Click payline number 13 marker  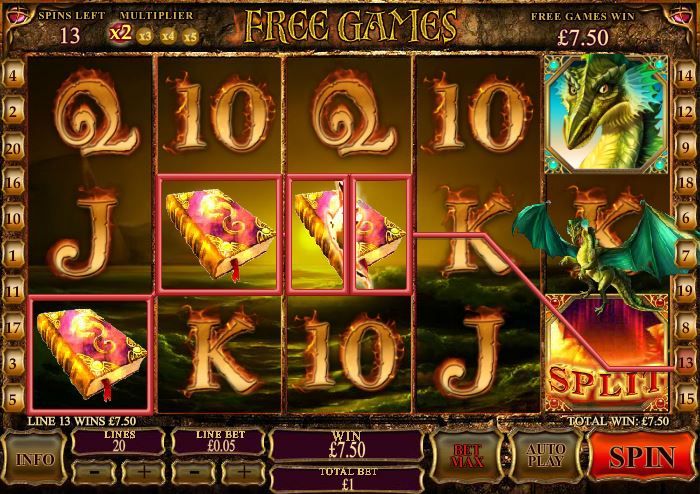click(685, 363)
